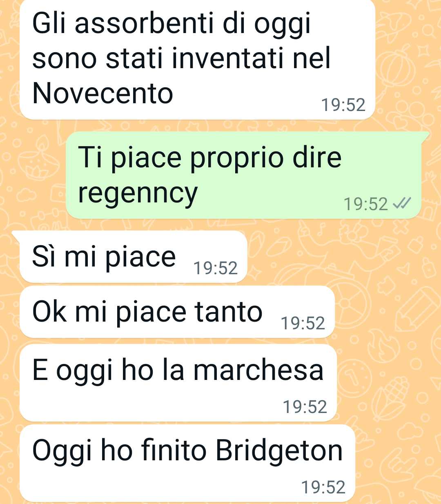Viewport: 441px width, 504px height.
Task: Tap the message 'Ok mi piace tanto'
Action: (x=177, y=312)
